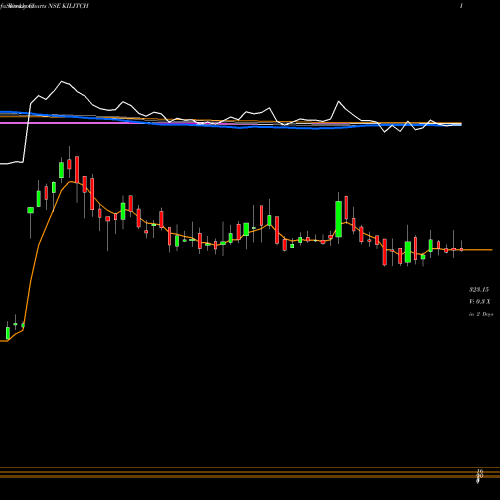Click the highest peak of the white indicator line
The height and width of the screenshot is (500, 500).
click(x=62, y=81)
